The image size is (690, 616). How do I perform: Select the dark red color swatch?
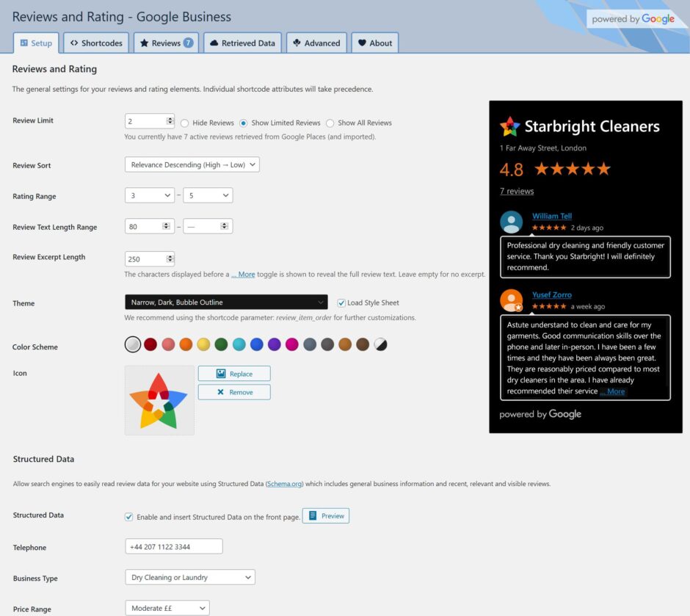[x=150, y=344]
